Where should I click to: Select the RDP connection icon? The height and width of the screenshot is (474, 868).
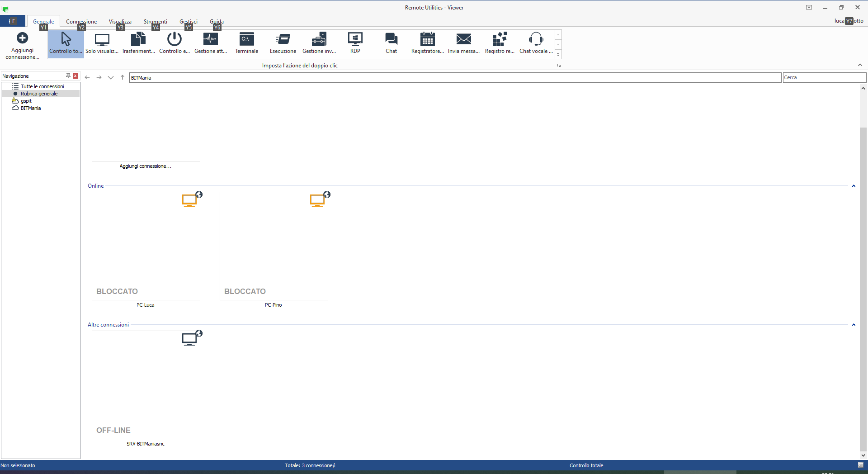pyautogui.click(x=355, y=40)
